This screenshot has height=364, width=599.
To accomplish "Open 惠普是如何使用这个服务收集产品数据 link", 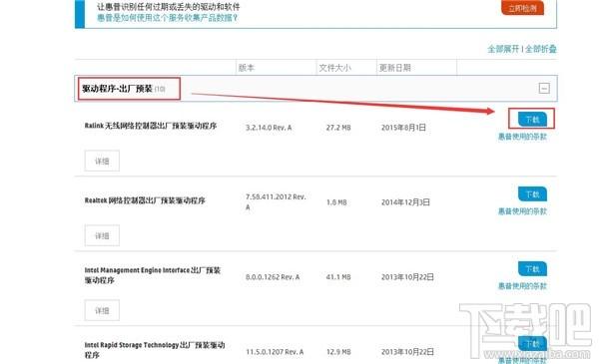I will tap(168, 18).
